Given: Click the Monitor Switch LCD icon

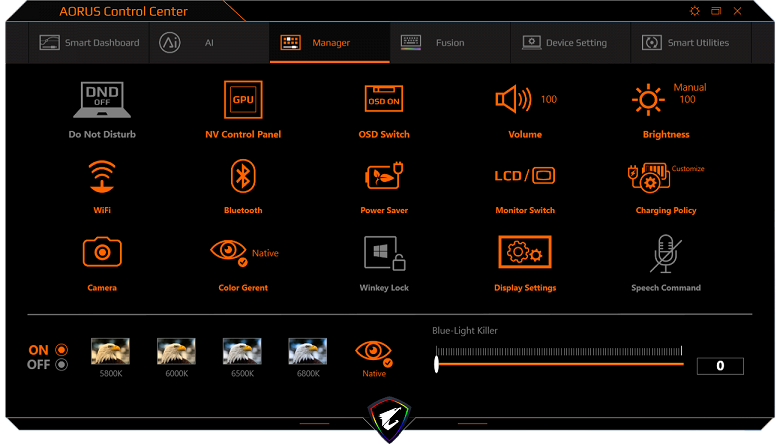Looking at the screenshot, I should click(525, 176).
